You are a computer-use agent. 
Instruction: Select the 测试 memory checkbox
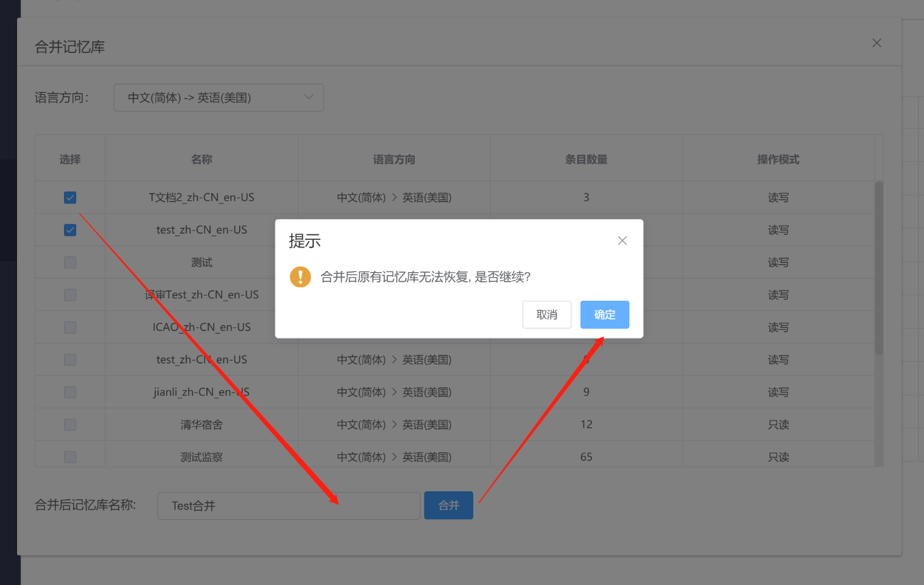click(70, 262)
